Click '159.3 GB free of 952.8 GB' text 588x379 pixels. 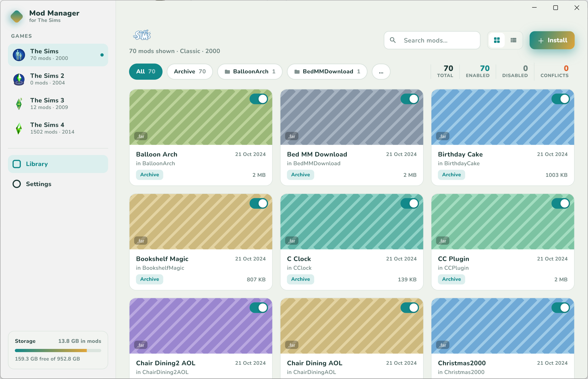click(48, 359)
